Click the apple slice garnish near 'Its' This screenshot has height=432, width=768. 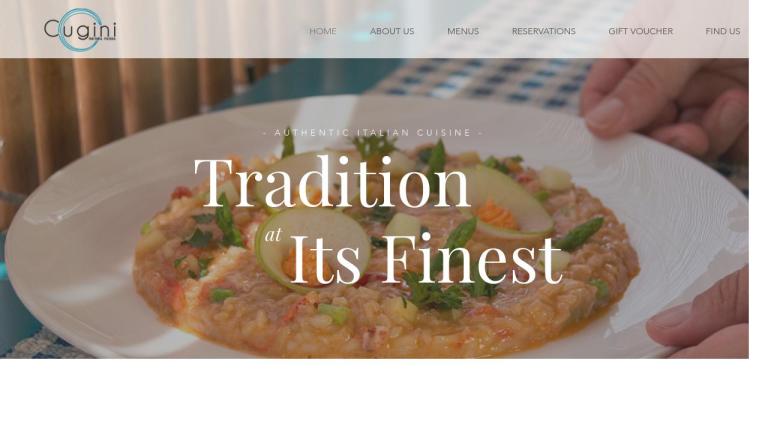coord(313,247)
